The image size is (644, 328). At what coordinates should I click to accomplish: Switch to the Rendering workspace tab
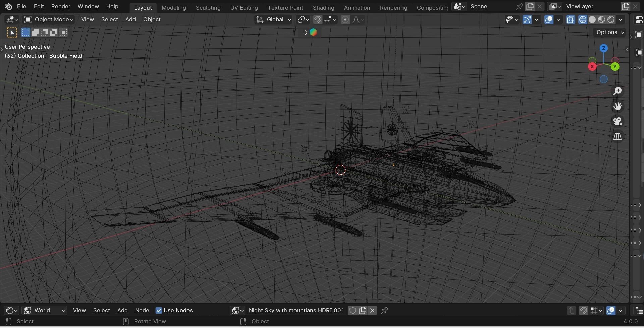point(393,7)
